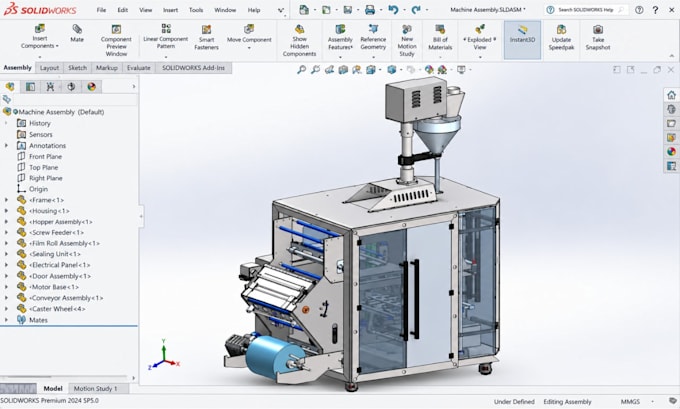680x409 pixels.
Task: Start a New Motion Study
Action: click(x=407, y=40)
